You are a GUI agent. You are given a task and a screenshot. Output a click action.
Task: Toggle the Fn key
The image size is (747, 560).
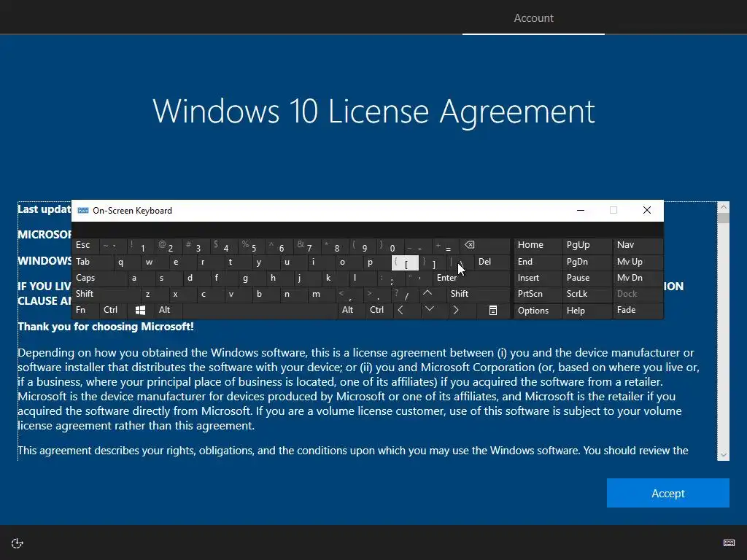pyautogui.click(x=86, y=311)
